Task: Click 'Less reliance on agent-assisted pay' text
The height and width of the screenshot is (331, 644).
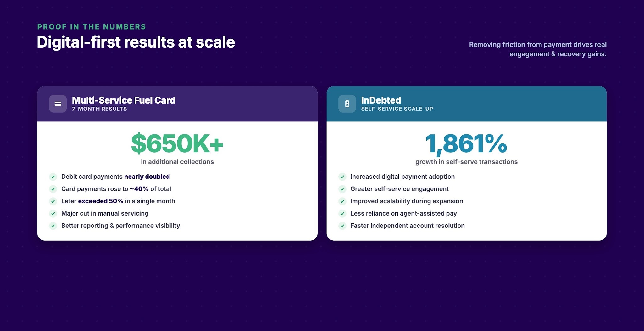Action: point(403,213)
